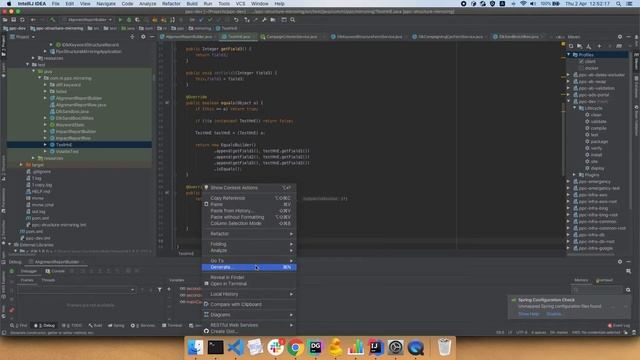
Task: Open TODO tool window button
Action: (x=72, y=325)
